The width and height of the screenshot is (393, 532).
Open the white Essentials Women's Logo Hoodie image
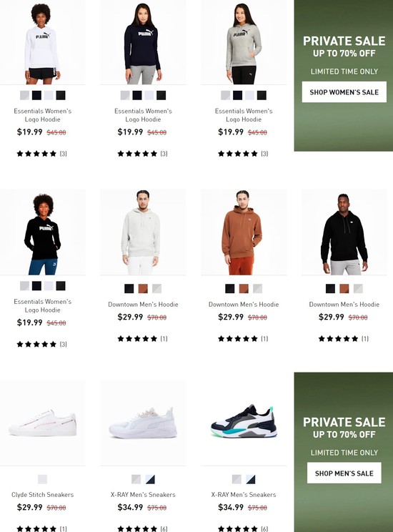(x=42, y=42)
